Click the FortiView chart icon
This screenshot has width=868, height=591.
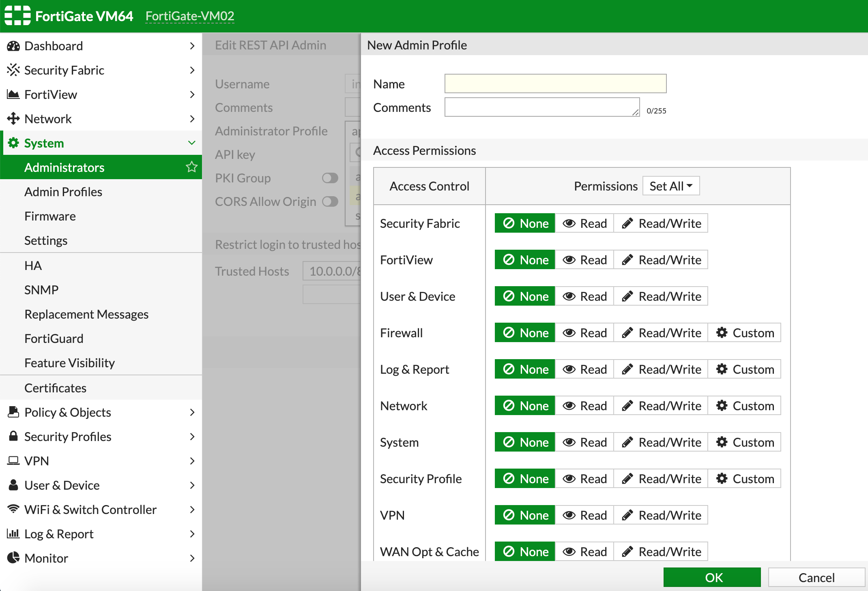(13, 94)
